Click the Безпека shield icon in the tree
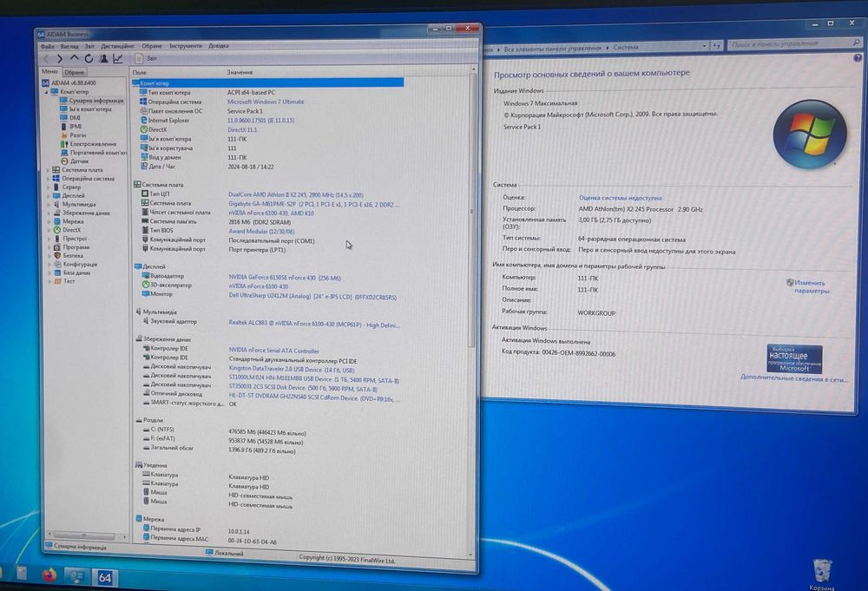 pyautogui.click(x=57, y=256)
